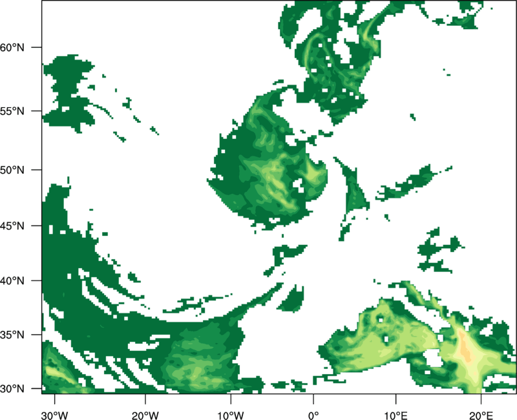
Task: Click the 10°W longitude label
Action: 231,415
